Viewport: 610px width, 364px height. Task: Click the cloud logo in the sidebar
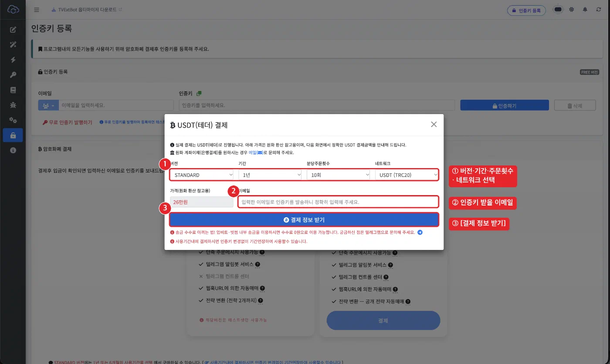[x=13, y=9]
